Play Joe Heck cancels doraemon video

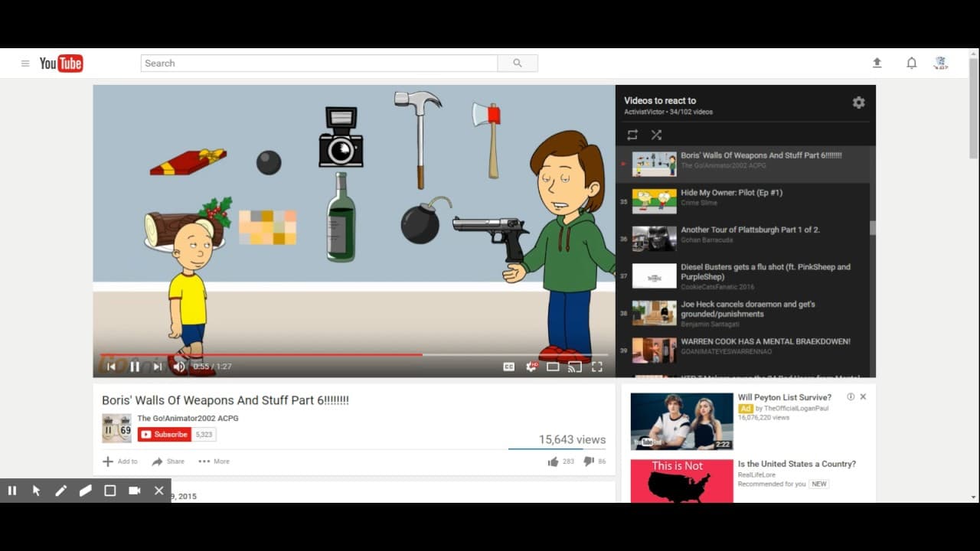click(x=748, y=309)
